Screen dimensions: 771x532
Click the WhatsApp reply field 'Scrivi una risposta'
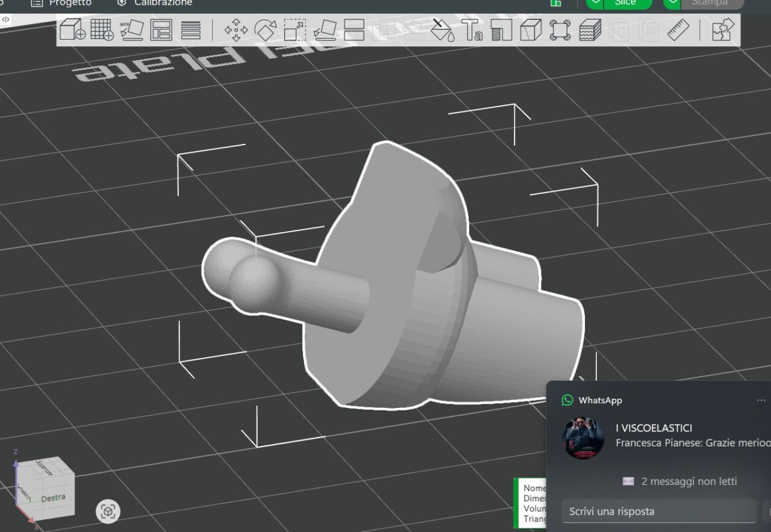click(659, 512)
